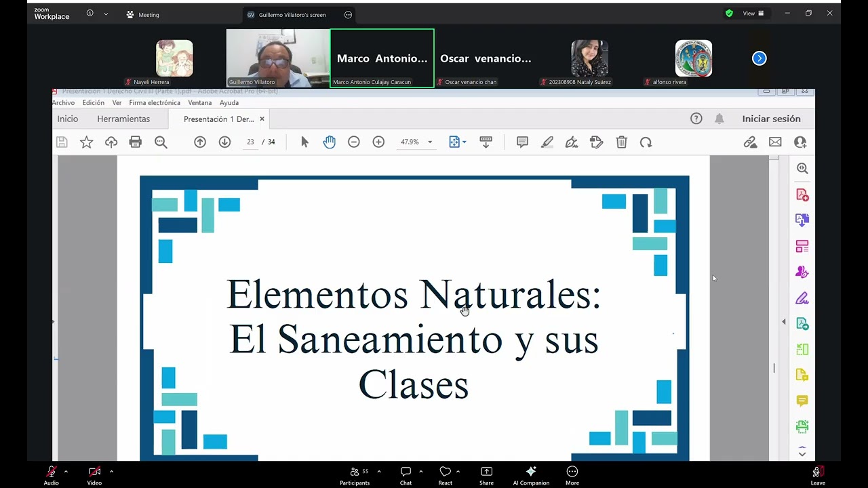Viewport: 868px width, 488px height.
Task: Unmute microphone with Audio button
Action: (x=51, y=475)
